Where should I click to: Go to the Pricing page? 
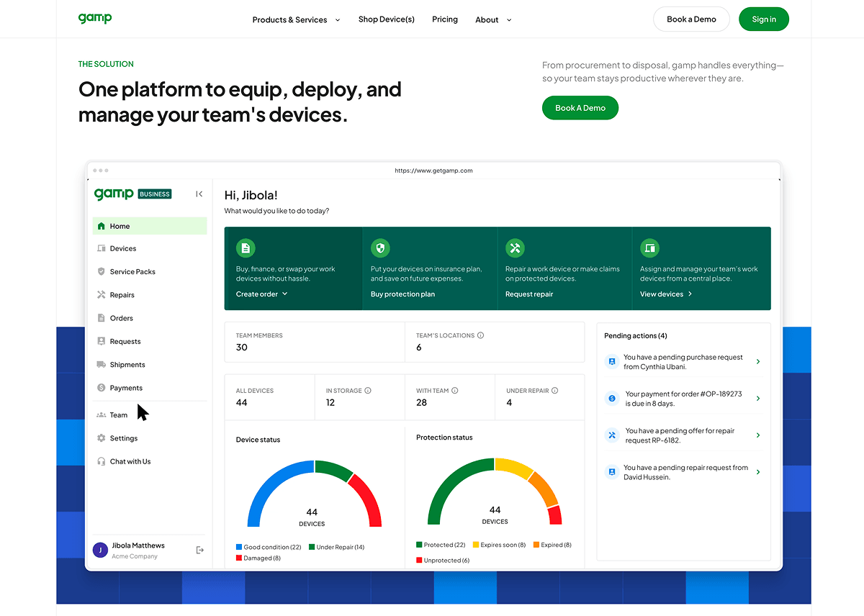445,19
